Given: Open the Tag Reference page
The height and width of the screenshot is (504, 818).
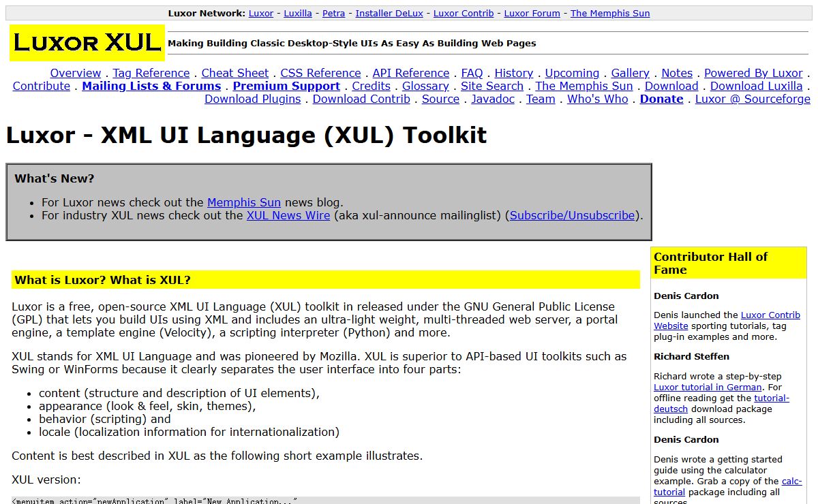Looking at the screenshot, I should click(151, 73).
